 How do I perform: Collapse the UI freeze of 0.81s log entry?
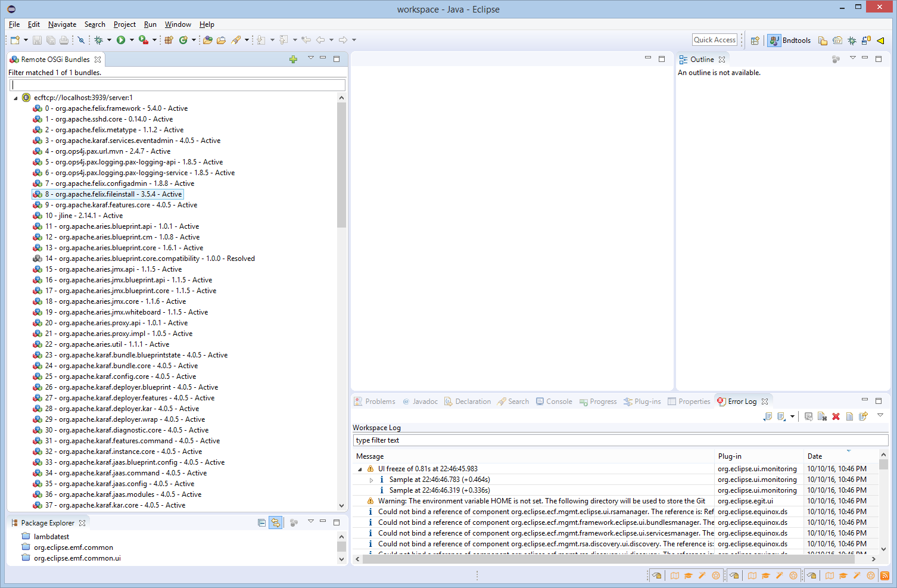pyautogui.click(x=360, y=469)
